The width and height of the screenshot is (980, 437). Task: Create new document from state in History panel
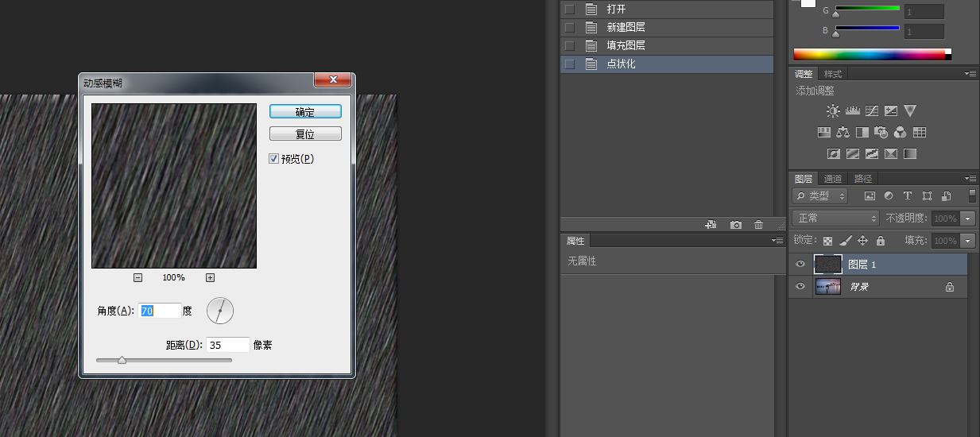(711, 225)
